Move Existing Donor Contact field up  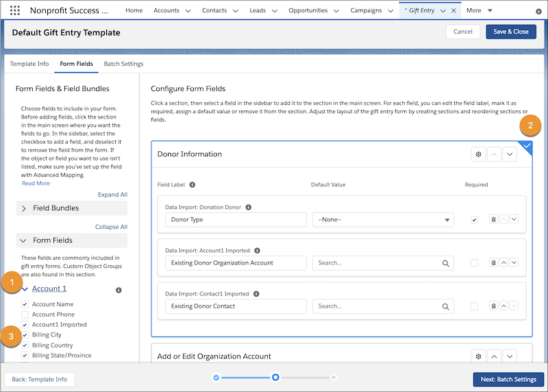[x=503, y=306]
